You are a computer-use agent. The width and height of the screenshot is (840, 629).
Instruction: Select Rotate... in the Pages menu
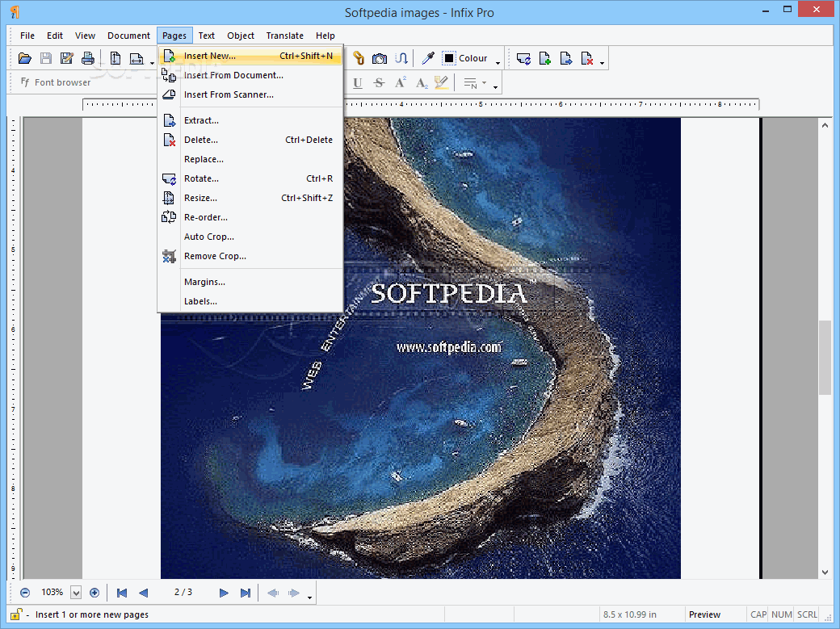pos(250,178)
